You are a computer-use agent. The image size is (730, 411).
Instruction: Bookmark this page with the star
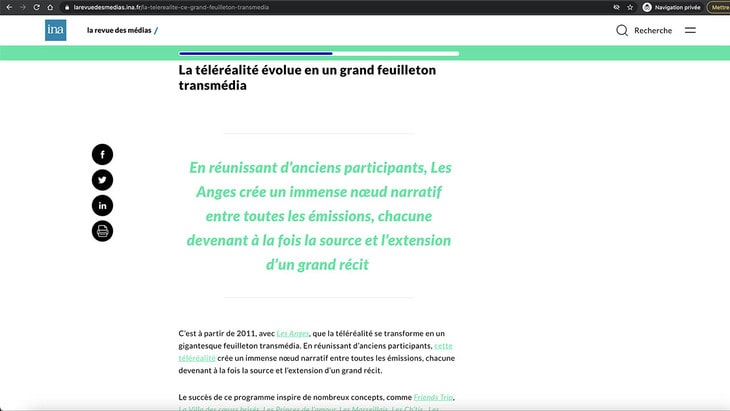tap(630, 7)
